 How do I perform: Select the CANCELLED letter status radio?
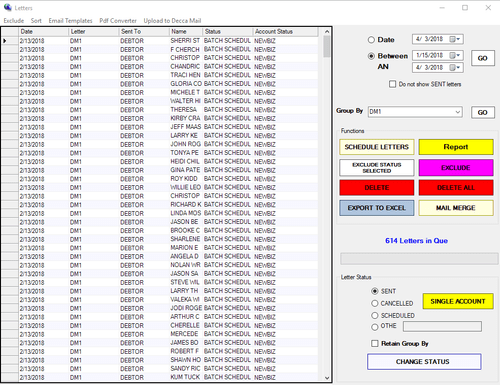click(x=375, y=303)
